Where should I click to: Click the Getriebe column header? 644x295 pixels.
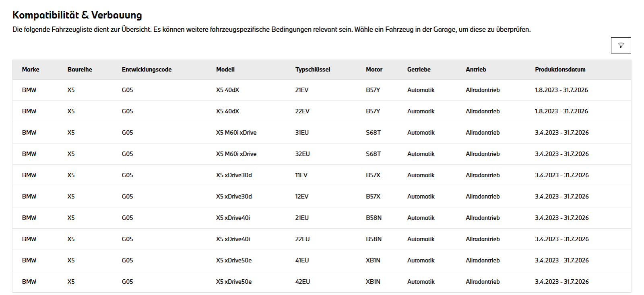pyautogui.click(x=419, y=70)
